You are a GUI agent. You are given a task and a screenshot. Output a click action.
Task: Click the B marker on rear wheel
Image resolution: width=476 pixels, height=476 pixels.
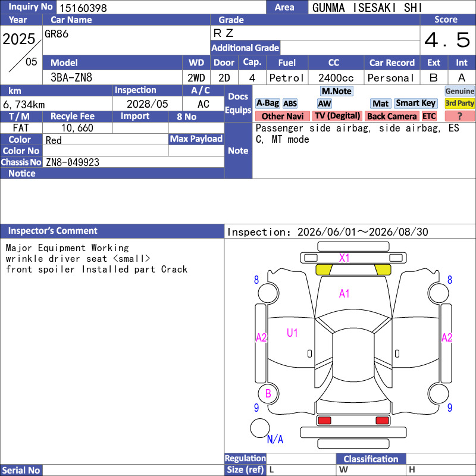click(268, 393)
